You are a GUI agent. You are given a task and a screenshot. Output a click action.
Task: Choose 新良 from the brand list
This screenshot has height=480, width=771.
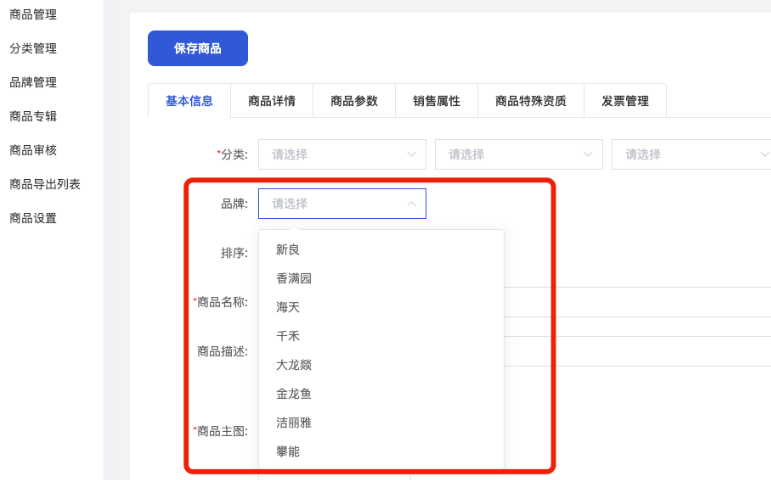tap(288, 249)
